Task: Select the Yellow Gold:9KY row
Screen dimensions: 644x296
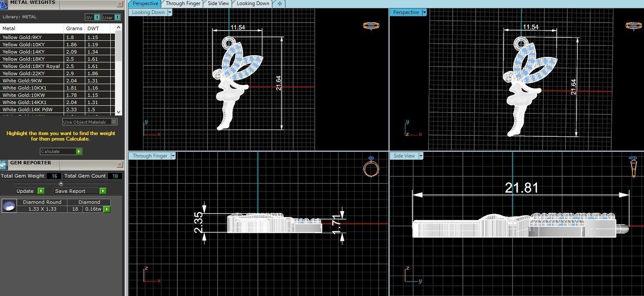Action: [57, 37]
